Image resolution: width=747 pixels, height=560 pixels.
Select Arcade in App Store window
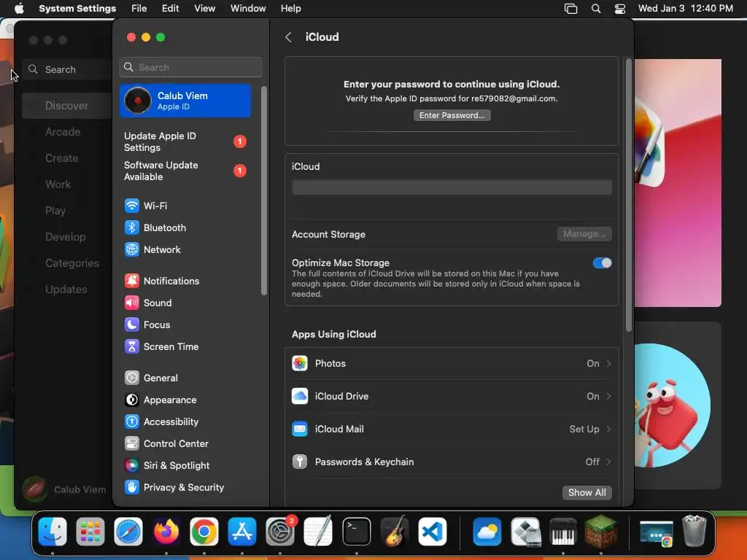[63, 132]
